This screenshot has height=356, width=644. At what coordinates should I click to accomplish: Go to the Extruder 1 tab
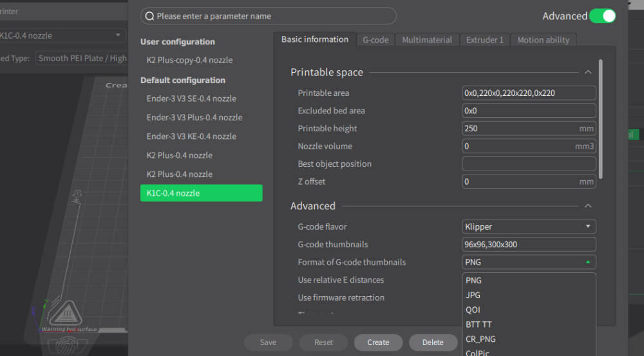coord(485,40)
